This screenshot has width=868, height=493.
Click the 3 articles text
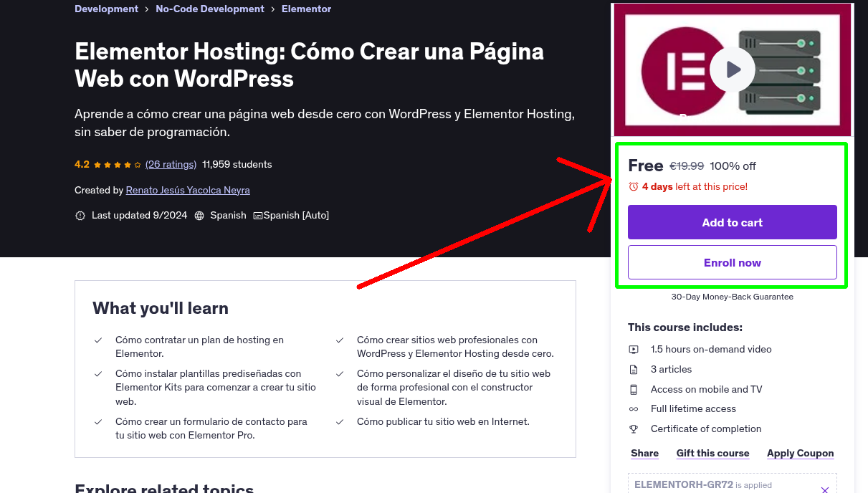[x=671, y=369]
